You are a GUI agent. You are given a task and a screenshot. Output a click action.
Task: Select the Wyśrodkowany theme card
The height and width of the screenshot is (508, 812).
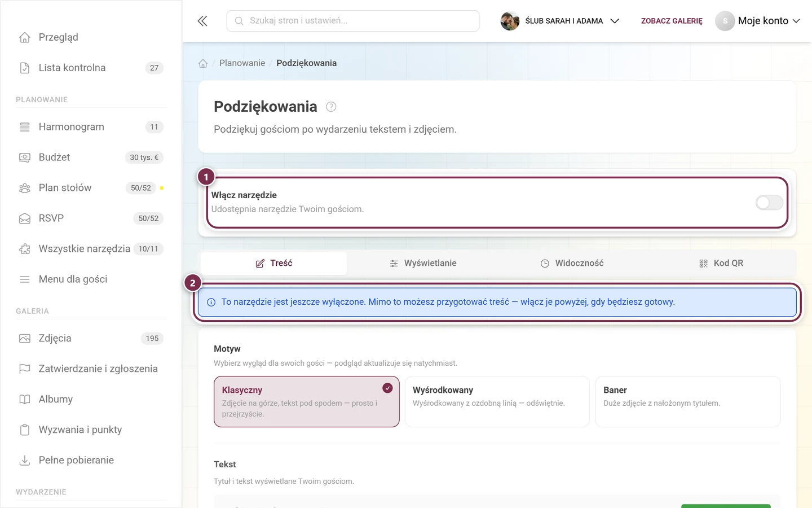[497, 402]
